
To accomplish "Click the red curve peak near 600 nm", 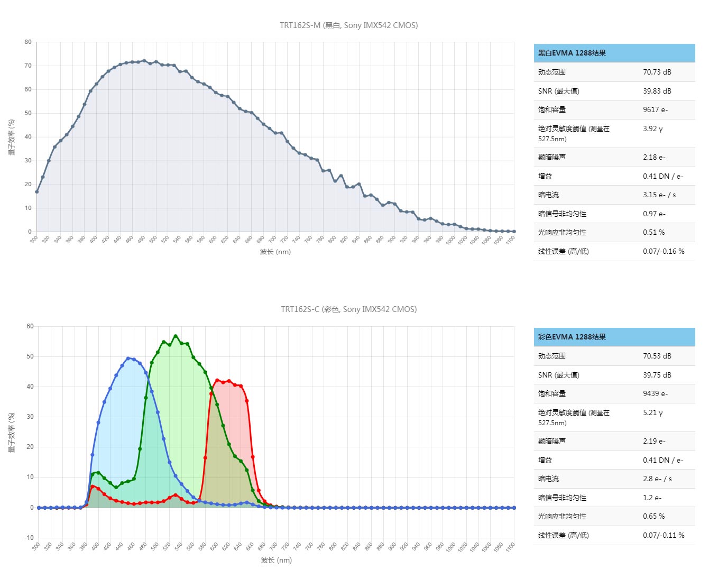I will pos(217,380).
